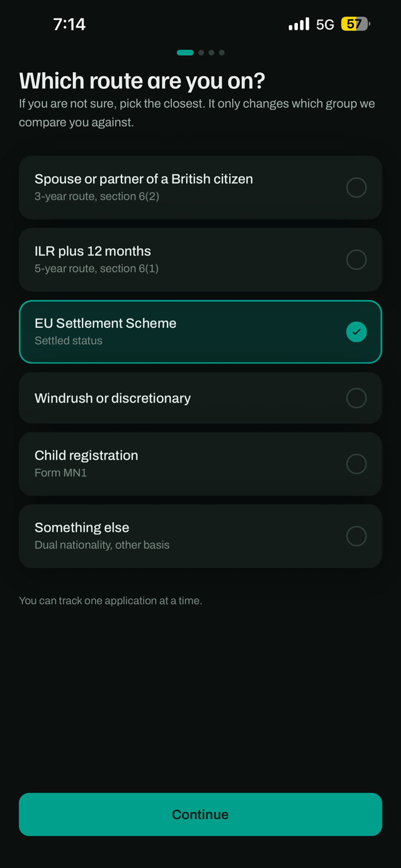Select the Spouse or partner radio circle
The image size is (401, 868).
tap(356, 187)
